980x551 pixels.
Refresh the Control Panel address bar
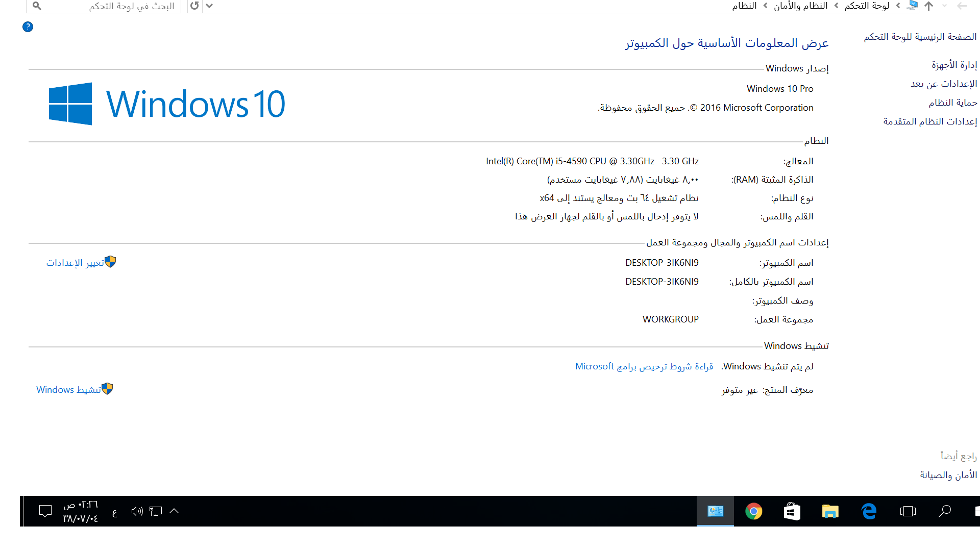point(194,6)
